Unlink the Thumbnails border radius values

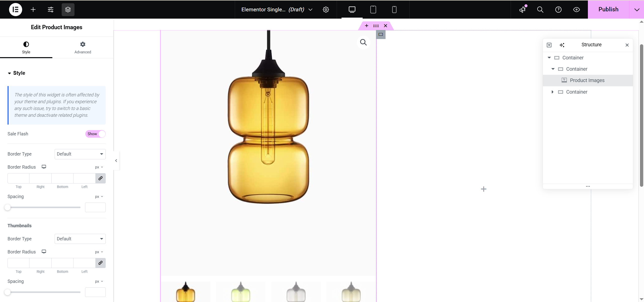tap(100, 263)
